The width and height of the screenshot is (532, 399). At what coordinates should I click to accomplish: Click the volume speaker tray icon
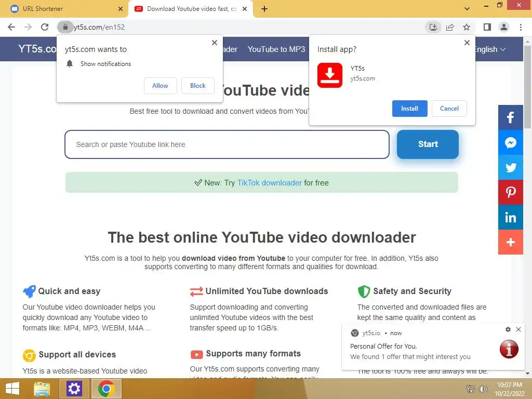coord(483,389)
